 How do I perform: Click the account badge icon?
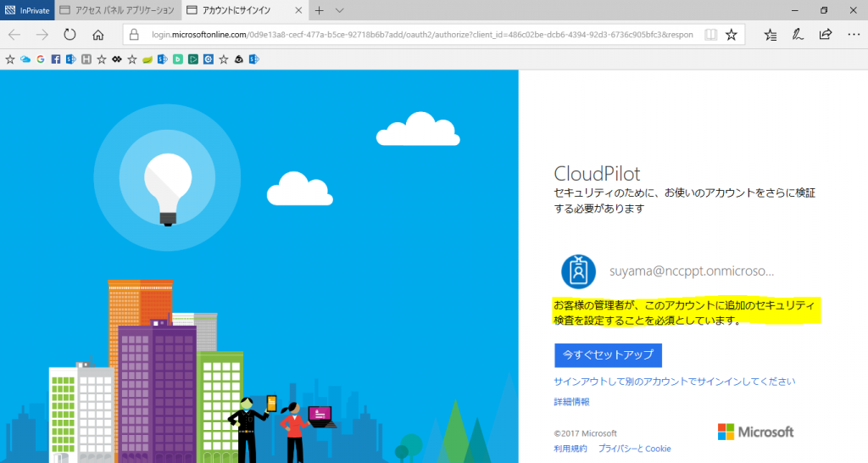(x=578, y=271)
